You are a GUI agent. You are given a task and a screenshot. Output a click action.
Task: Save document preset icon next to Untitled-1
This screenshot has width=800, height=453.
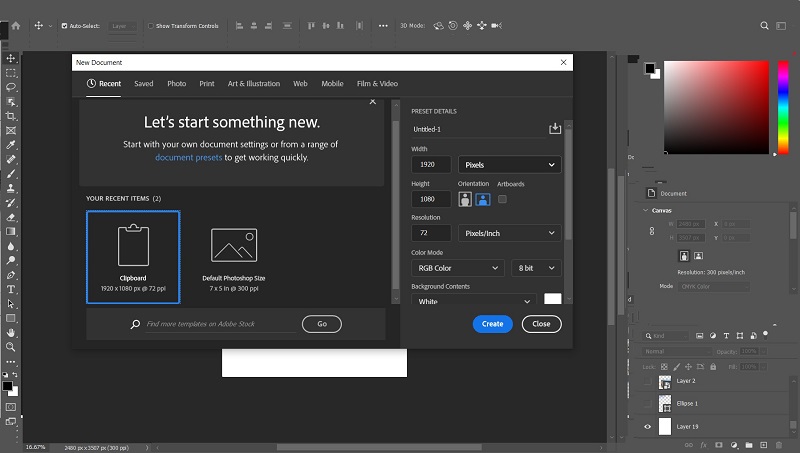[x=555, y=129]
